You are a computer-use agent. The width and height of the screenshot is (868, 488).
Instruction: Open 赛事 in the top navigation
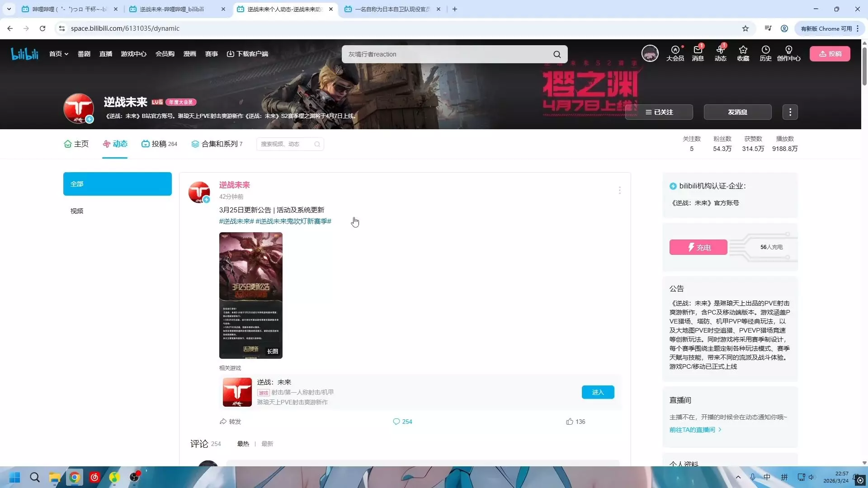[212, 54]
